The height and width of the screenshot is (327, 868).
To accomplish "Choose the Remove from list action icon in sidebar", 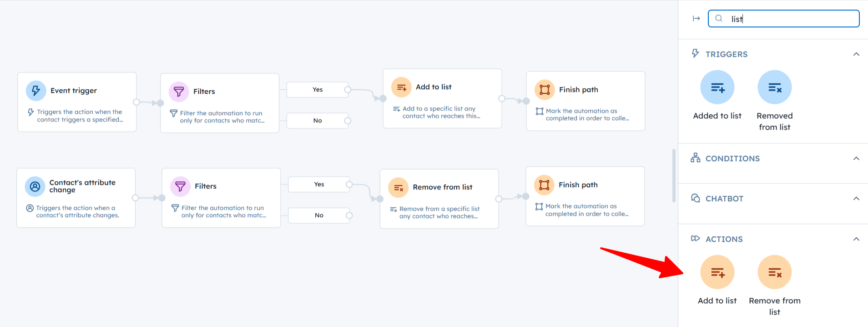I will coord(774,272).
